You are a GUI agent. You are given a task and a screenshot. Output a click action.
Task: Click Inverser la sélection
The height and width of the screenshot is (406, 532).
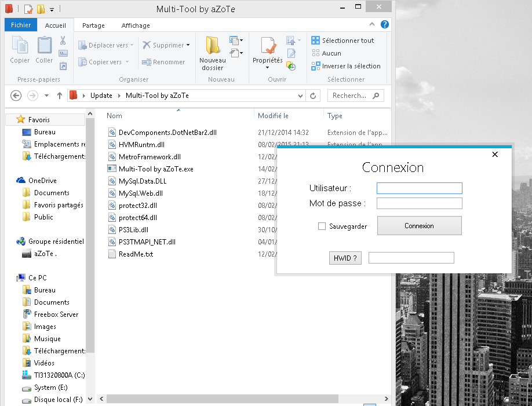tap(346, 66)
